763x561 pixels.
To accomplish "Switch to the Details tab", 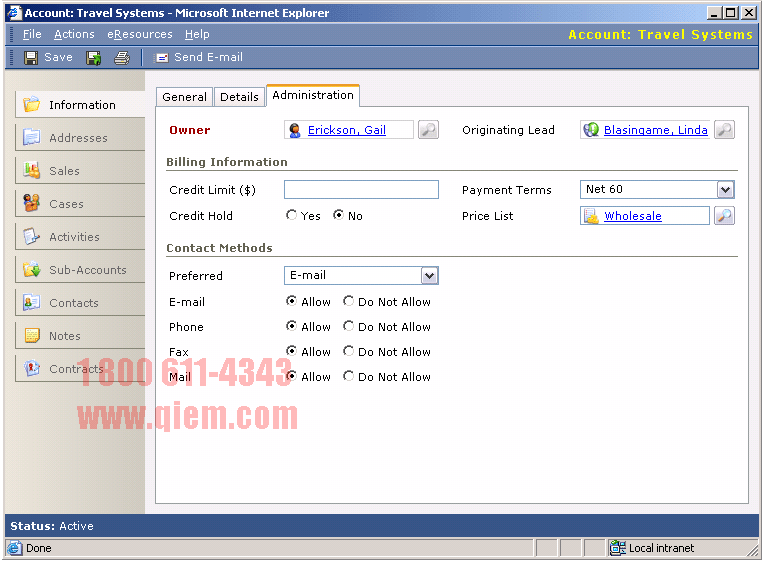I will point(239,97).
